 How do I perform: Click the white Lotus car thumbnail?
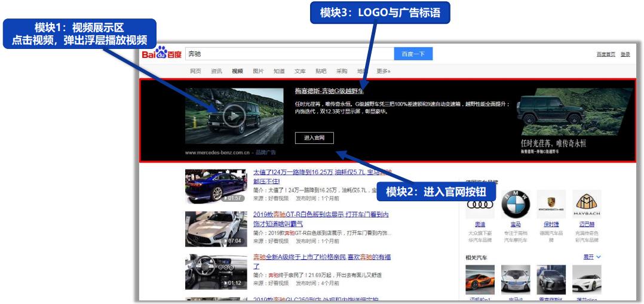pyautogui.click(x=587, y=280)
